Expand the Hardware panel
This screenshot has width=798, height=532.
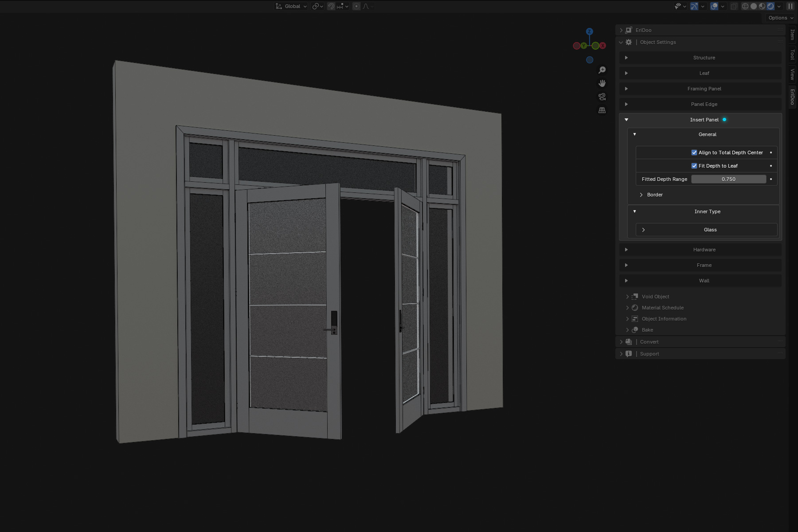pyautogui.click(x=704, y=250)
